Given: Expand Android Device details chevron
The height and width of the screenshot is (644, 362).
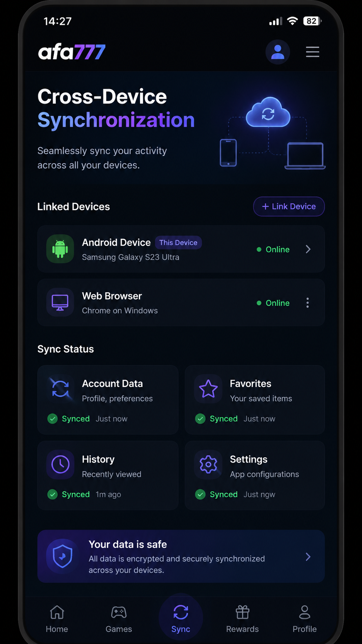Looking at the screenshot, I should tap(308, 249).
